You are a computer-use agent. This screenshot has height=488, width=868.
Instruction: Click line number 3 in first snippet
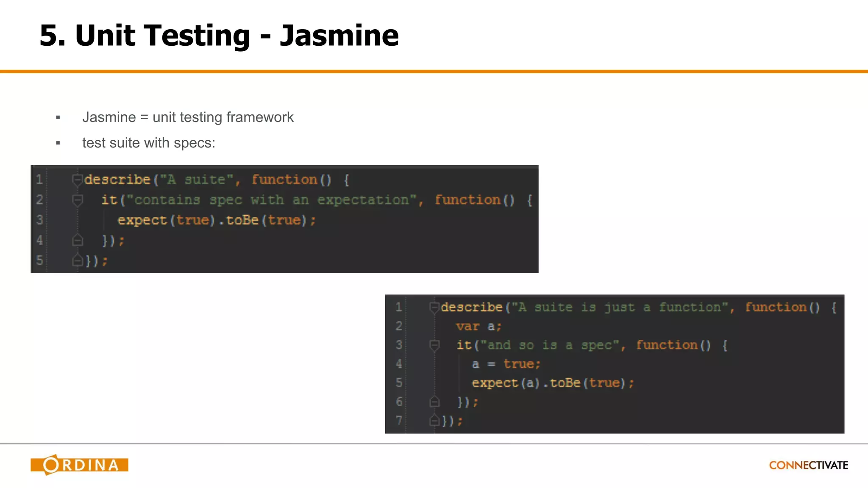tap(39, 220)
